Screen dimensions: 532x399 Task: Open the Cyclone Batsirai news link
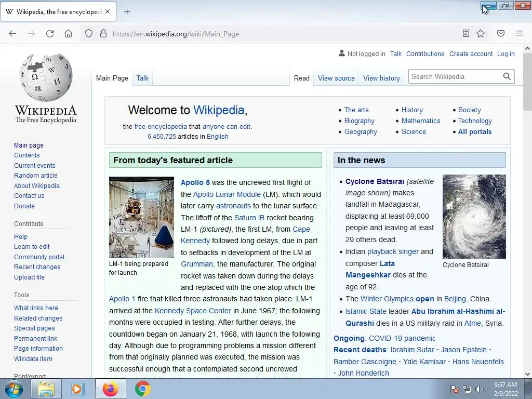tap(375, 181)
